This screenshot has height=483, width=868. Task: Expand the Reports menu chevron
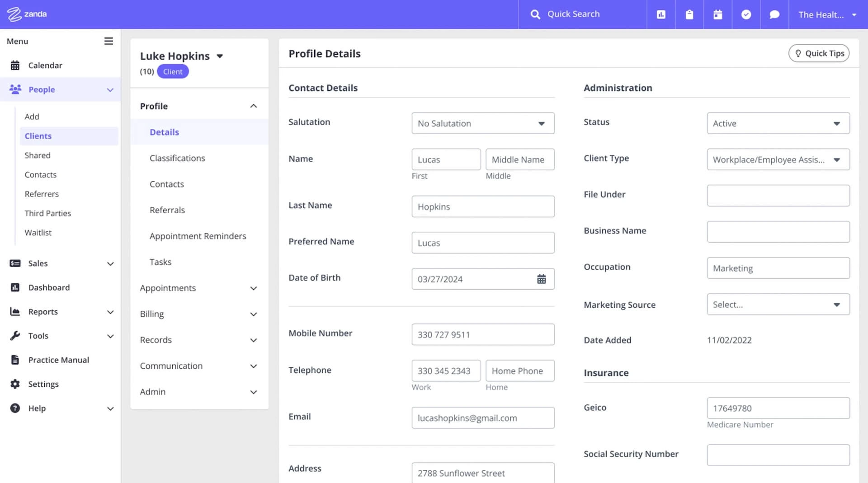coord(110,312)
